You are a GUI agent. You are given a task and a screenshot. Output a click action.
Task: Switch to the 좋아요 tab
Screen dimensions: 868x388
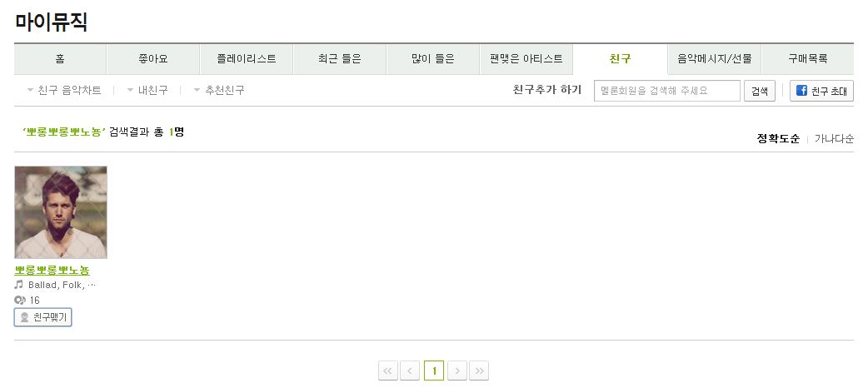pos(152,58)
